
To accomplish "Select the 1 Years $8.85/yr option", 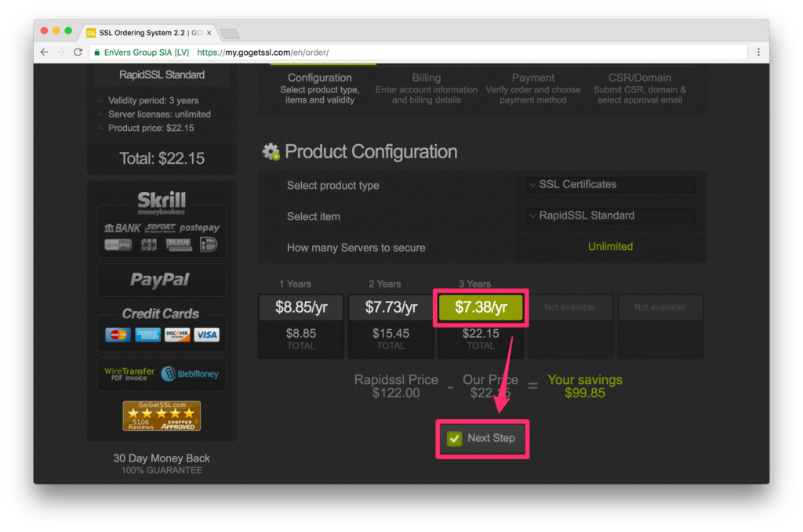I will pyautogui.click(x=301, y=307).
